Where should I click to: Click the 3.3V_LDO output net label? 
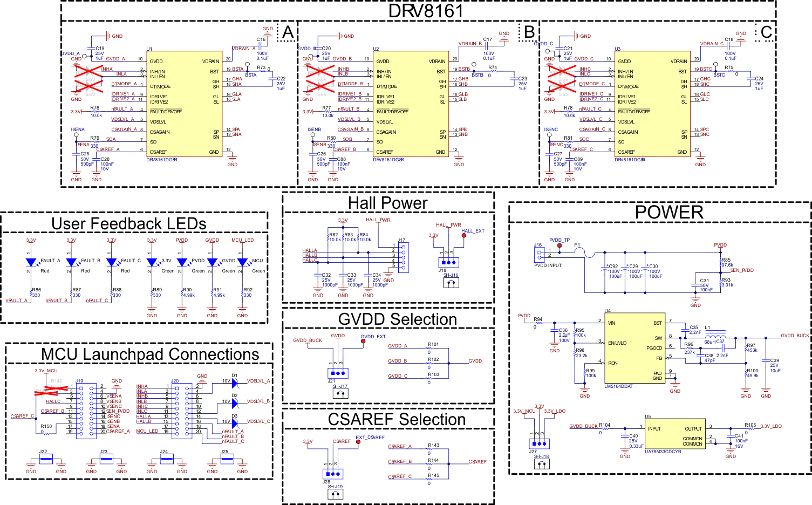click(771, 426)
